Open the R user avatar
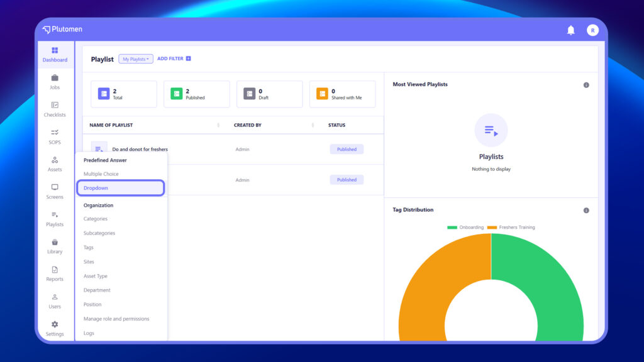The height and width of the screenshot is (362, 644). click(592, 30)
